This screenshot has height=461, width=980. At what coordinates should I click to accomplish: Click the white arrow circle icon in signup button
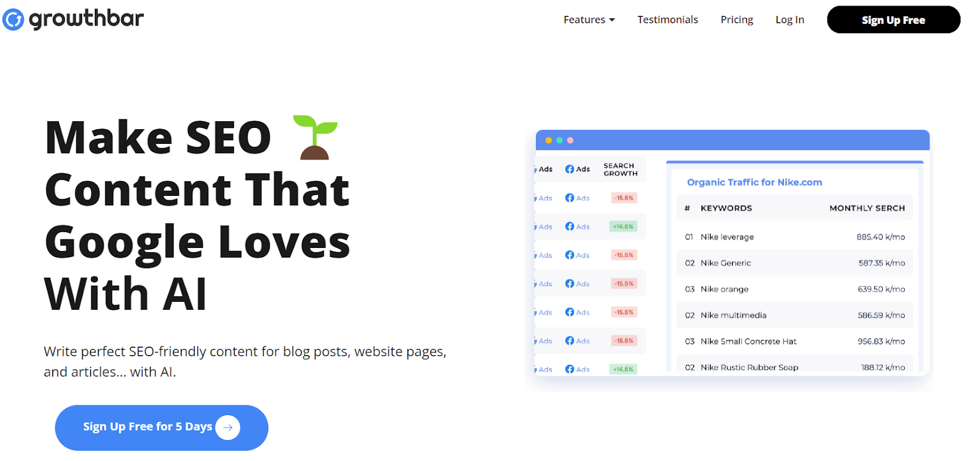(x=228, y=427)
